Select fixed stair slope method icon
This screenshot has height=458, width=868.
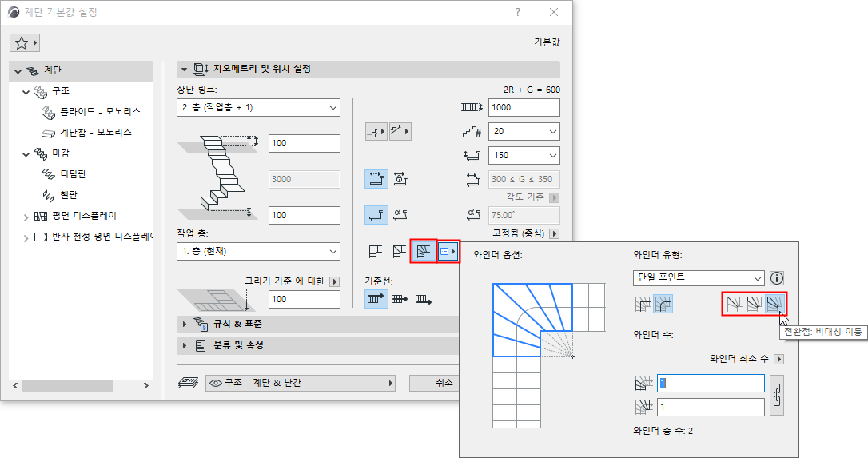[376, 215]
